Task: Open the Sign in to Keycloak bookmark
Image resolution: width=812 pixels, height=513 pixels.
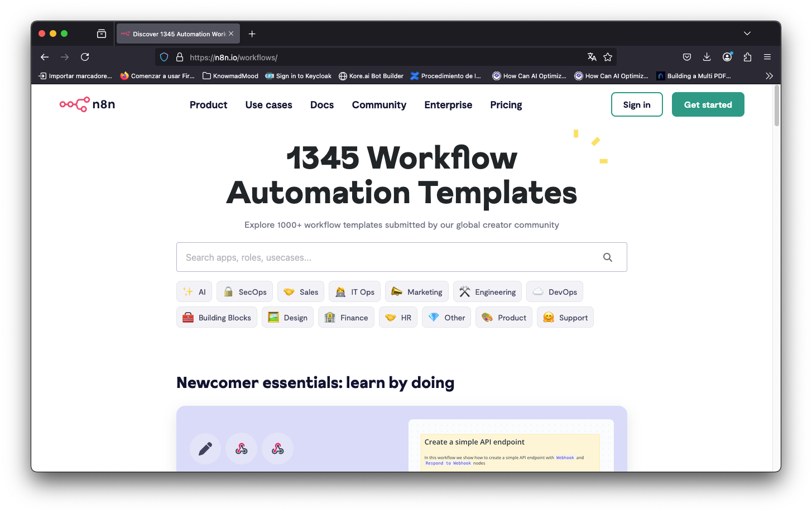Action: pyautogui.click(x=299, y=76)
